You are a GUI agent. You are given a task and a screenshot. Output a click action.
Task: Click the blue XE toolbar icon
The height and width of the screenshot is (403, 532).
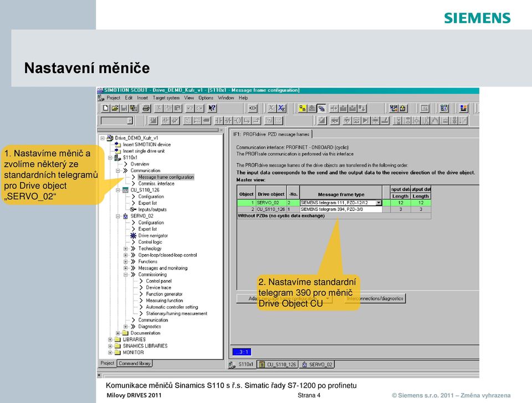pos(282,108)
